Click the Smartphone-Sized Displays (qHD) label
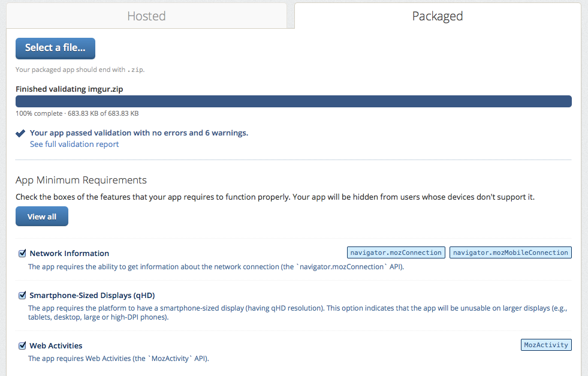Screen dimensions: 588x376 [92, 296]
